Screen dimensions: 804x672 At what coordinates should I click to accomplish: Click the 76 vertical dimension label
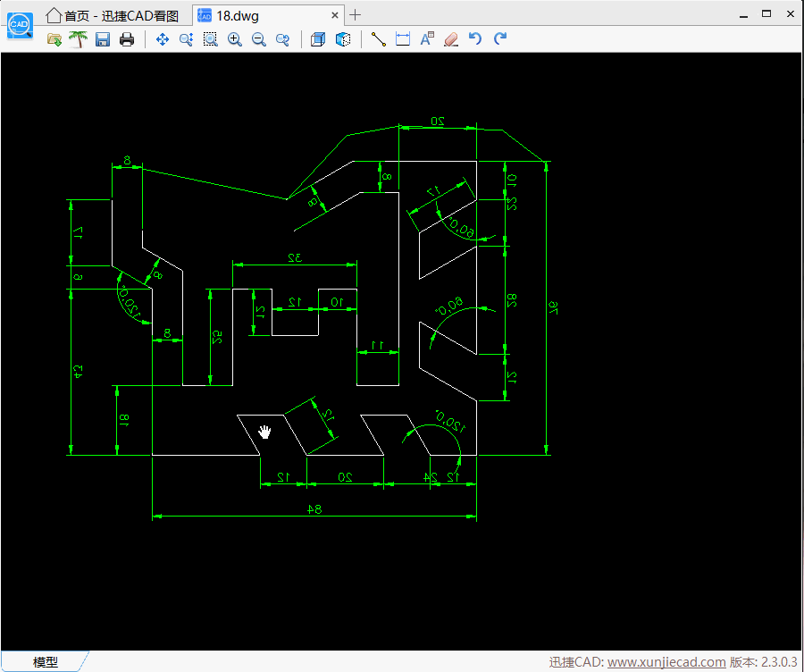pos(553,307)
